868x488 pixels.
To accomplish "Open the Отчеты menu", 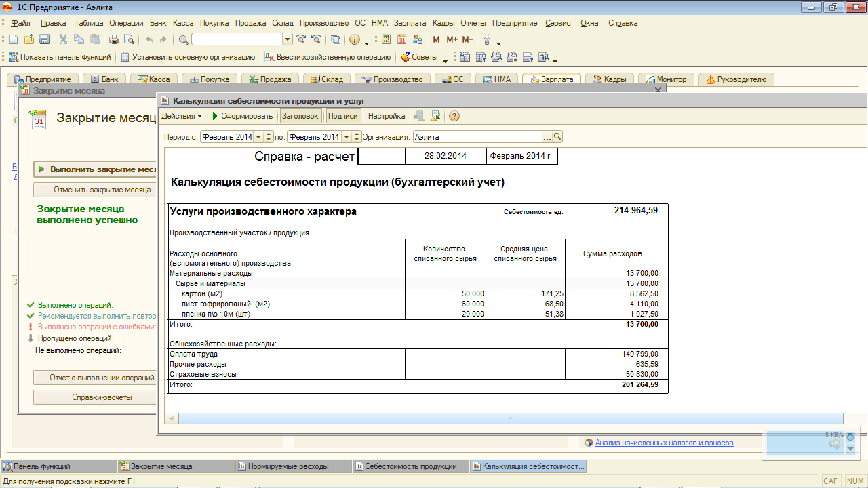I will pyautogui.click(x=473, y=22).
